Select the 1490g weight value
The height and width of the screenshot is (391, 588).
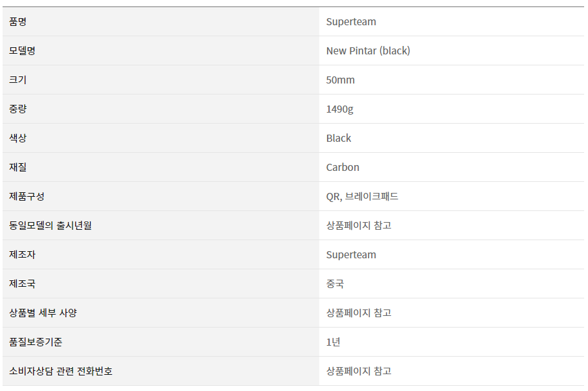(x=339, y=109)
